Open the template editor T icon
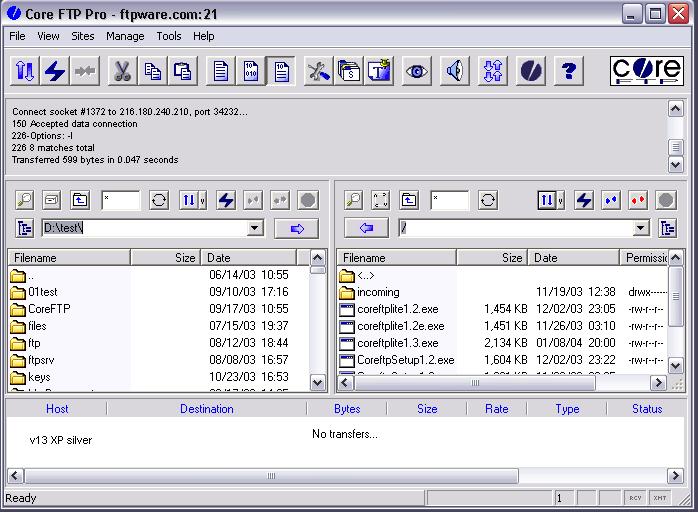The image size is (698, 512). tap(379, 71)
